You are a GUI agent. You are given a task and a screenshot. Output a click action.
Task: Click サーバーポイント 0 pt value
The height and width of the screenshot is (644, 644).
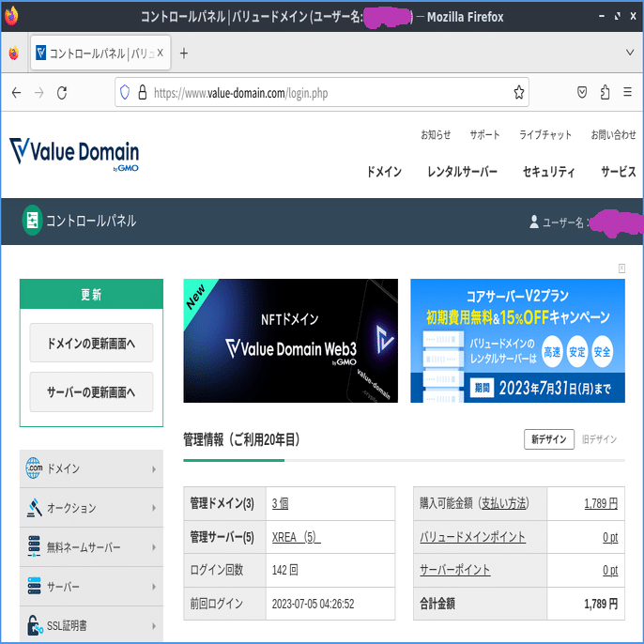coord(610,570)
